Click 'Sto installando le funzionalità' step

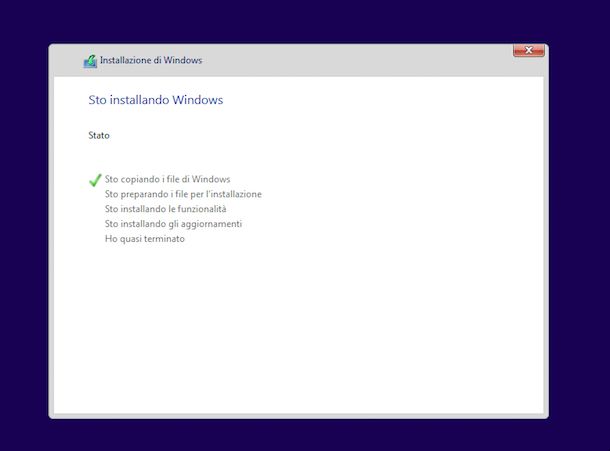(x=165, y=209)
